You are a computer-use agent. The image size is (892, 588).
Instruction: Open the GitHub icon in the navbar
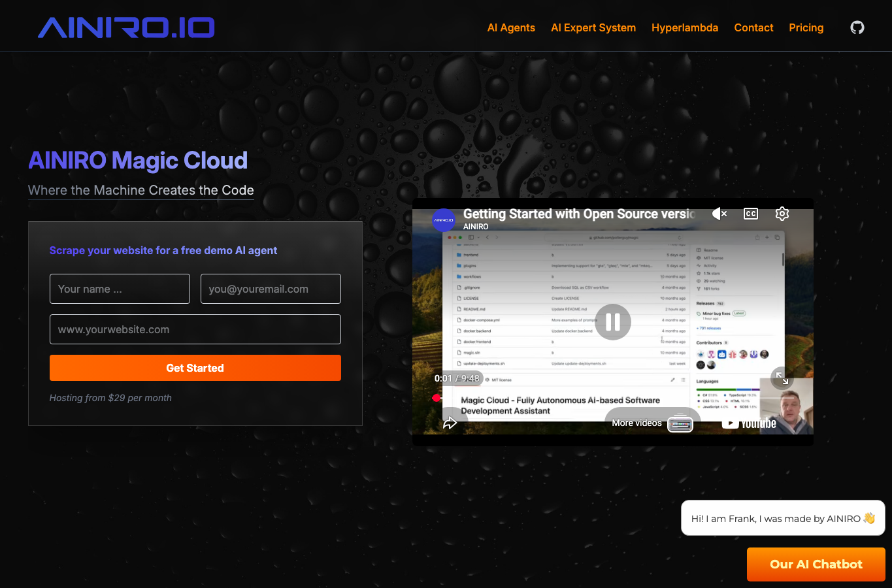[857, 27]
